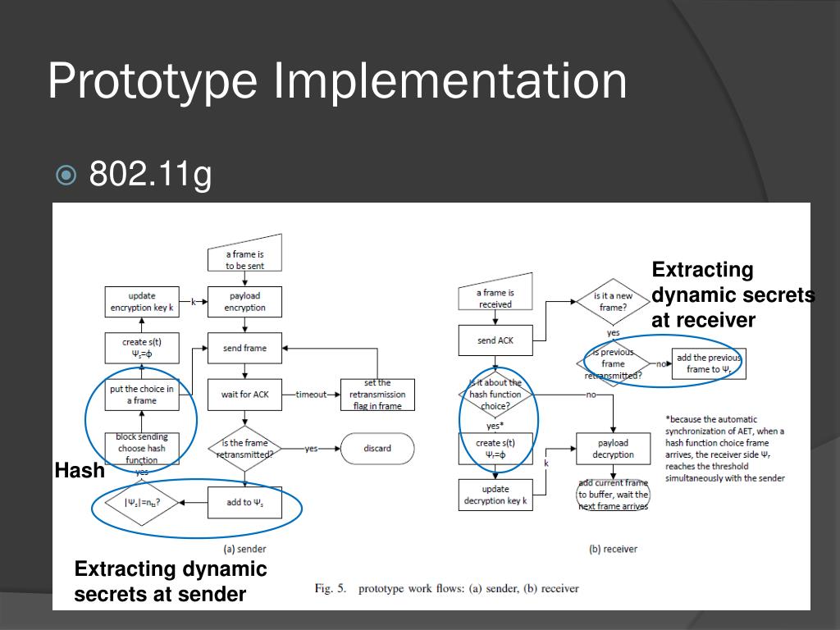This screenshot has height=630, width=840.
Task: Click the "timeout" arrow label
Action: point(311,395)
